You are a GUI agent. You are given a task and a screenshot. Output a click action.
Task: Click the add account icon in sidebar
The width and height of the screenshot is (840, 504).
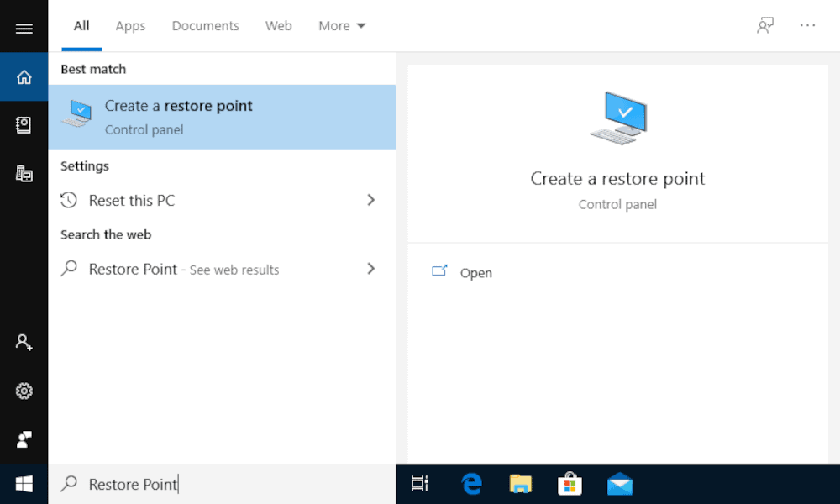(24, 342)
